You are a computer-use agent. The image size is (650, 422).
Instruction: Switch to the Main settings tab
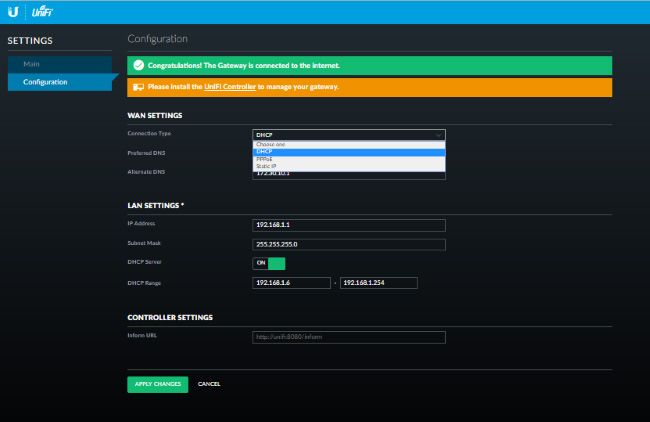pos(32,65)
